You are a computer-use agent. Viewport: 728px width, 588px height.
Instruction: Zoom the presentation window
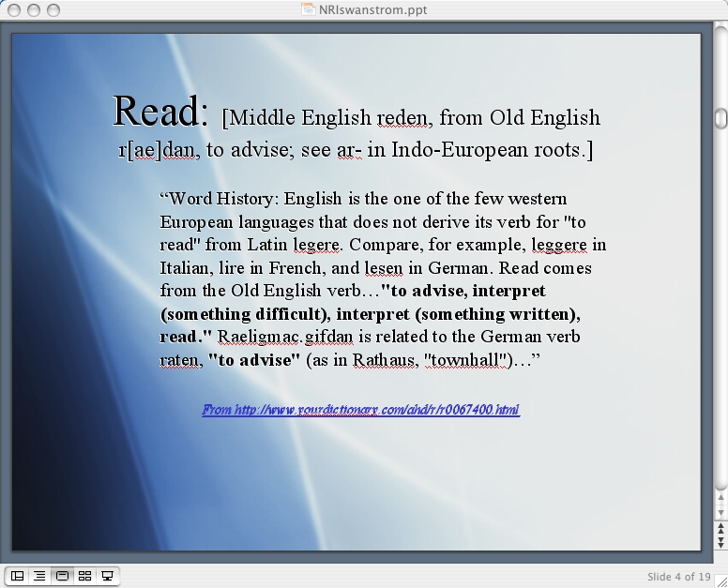[53, 10]
